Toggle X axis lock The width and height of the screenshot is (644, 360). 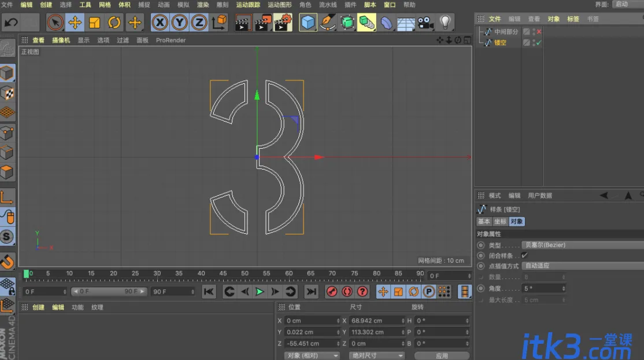(x=160, y=22)
